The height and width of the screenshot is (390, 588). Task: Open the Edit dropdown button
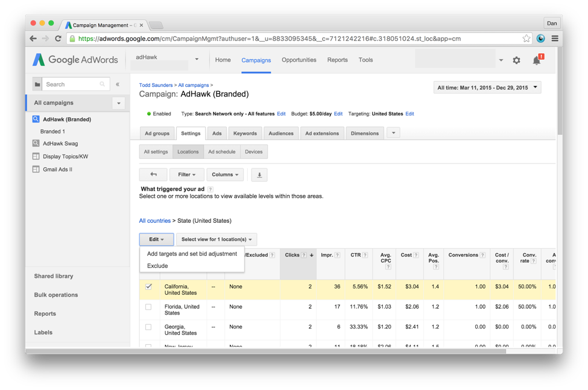click(x=156, y=240)
